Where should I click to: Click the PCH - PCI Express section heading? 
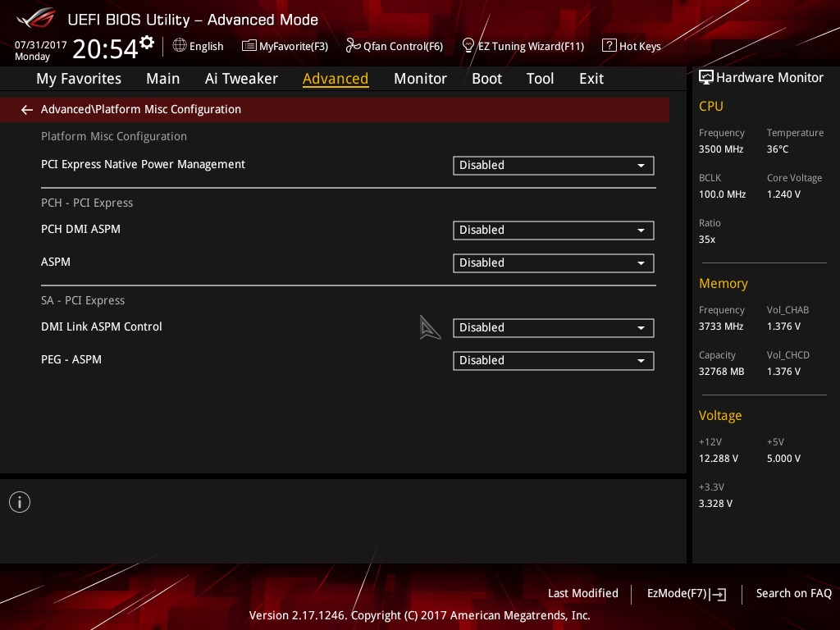(87, 203)
